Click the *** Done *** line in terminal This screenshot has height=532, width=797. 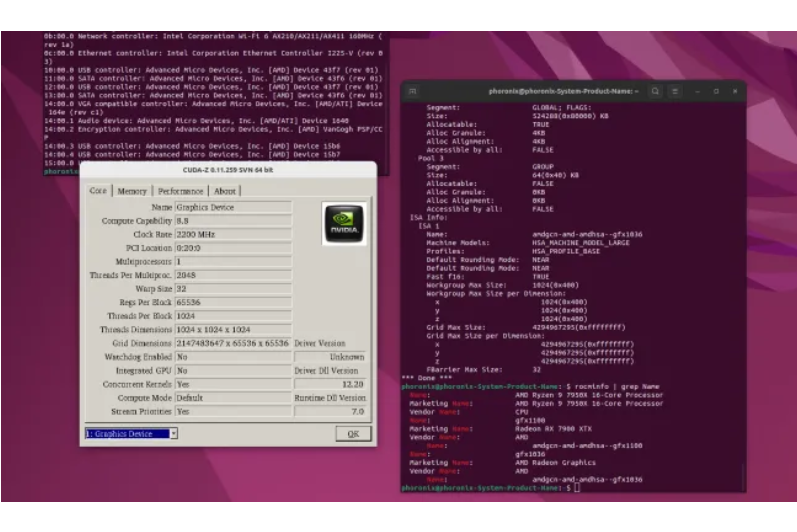[x=426, y=378]
